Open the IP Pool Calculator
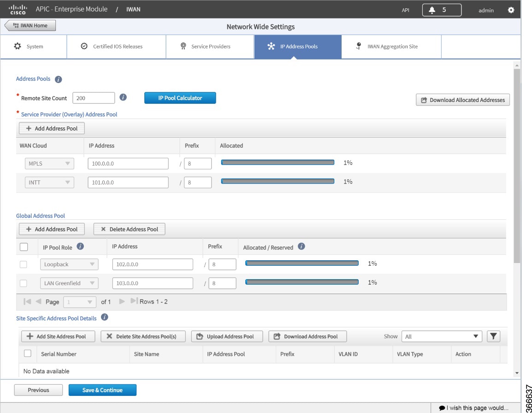Screen dimensions: 532x413 coord(180,98)
